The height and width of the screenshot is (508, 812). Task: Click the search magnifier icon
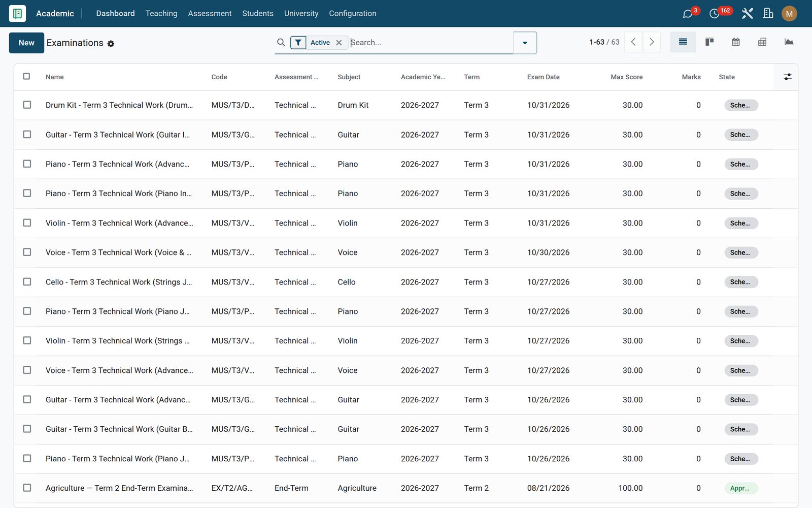tap(281, 43)
